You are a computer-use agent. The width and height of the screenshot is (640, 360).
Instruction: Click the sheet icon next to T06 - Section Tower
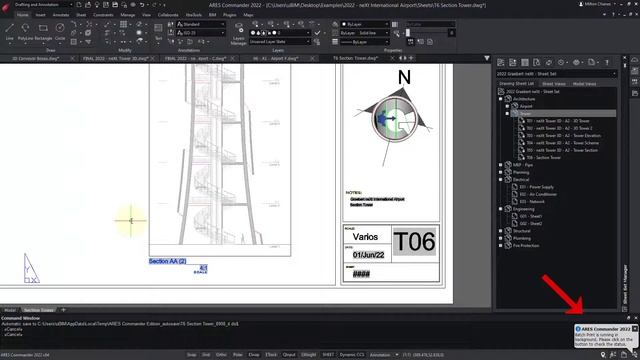point(521,158)
